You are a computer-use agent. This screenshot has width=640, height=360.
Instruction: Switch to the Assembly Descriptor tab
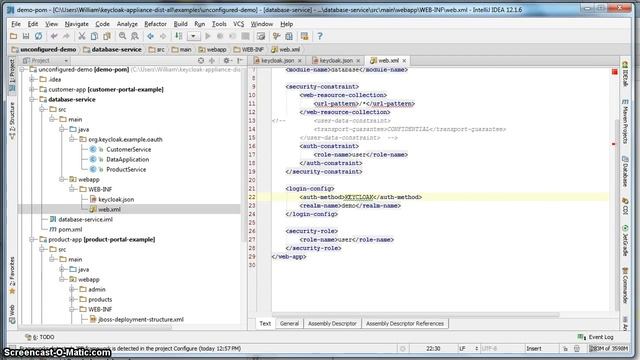tap(332, 323)
